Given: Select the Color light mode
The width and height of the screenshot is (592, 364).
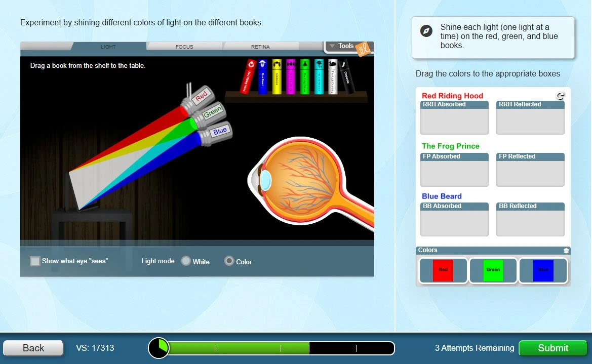Looking at the screenshot, I should 229,261.
